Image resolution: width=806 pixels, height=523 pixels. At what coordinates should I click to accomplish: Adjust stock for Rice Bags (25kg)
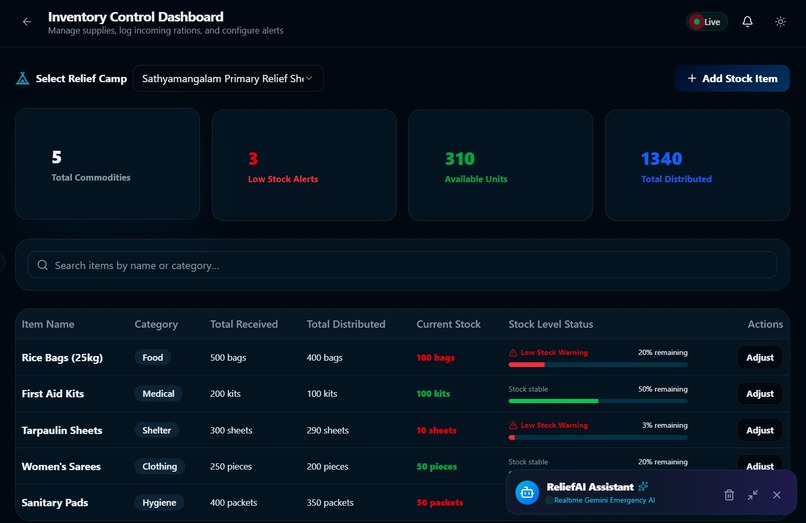click(760, 357)
